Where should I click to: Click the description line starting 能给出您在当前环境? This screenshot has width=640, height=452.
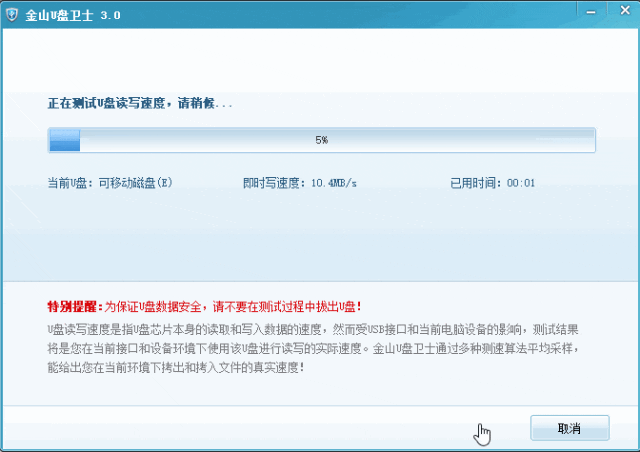(x=176, y=367)
